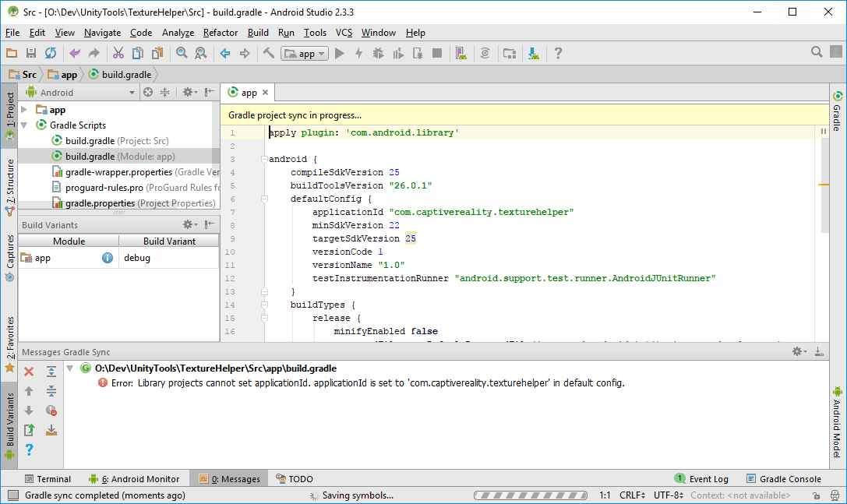Click the app module info icon
The height and width of the screenshot is (504, 847).
[x=108, y=258]
